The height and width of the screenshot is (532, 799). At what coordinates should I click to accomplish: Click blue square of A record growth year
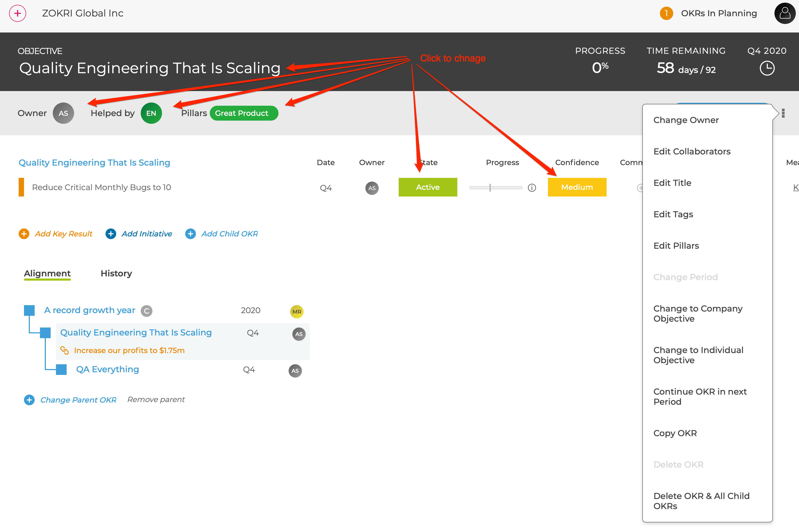(29, 310)
